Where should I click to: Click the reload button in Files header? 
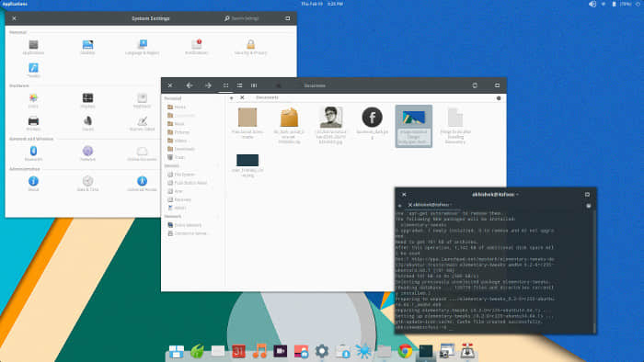pyautogui.click(x=475, y=85)
